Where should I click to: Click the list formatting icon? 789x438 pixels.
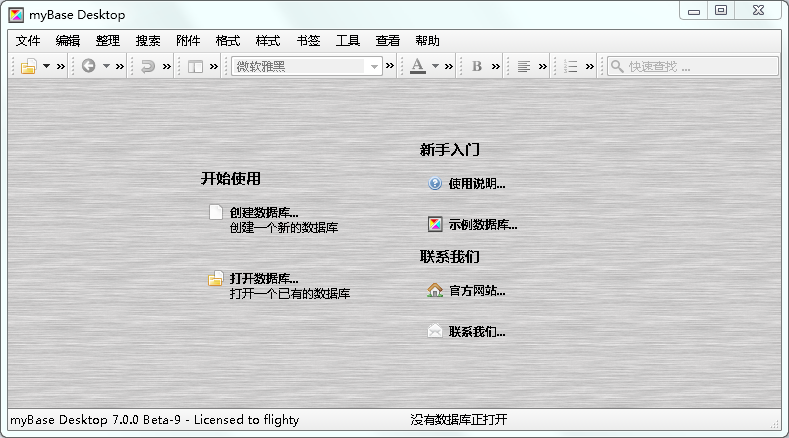571,66
